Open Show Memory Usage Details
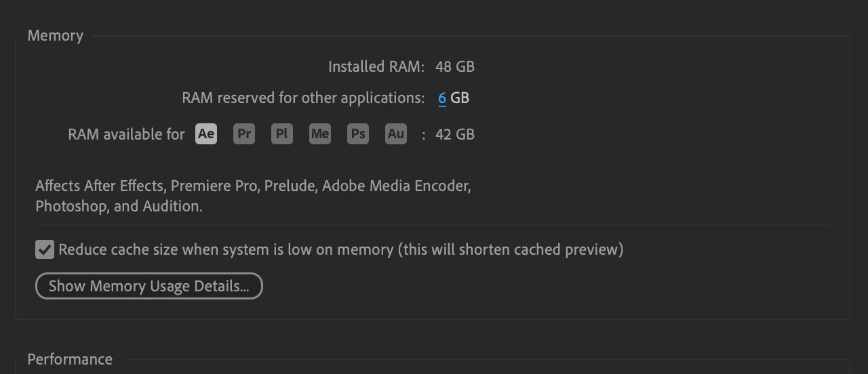Viewport: 868px width, 374px height. (149, 286)
